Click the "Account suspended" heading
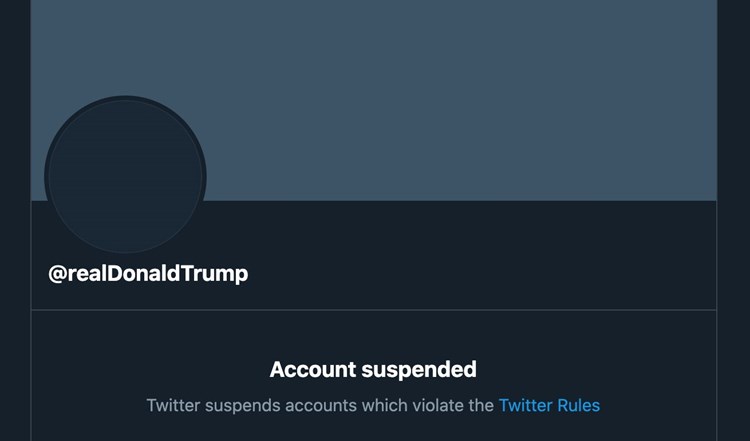This screenshot has height=441, width=750. 373,369
